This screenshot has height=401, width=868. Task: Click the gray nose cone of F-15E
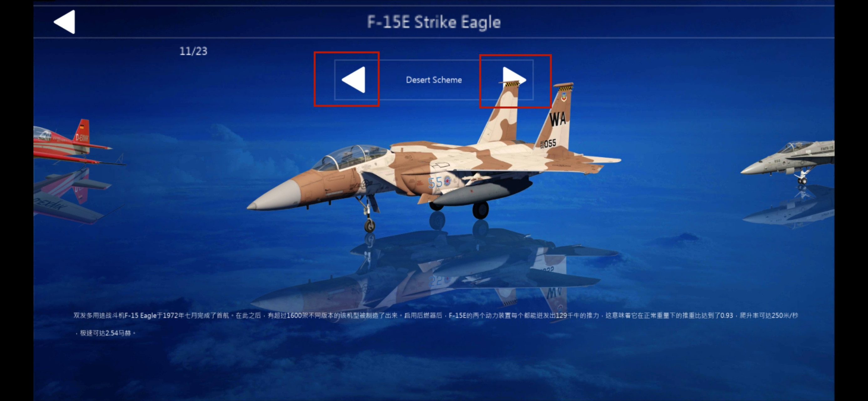(x=275, y=196)
